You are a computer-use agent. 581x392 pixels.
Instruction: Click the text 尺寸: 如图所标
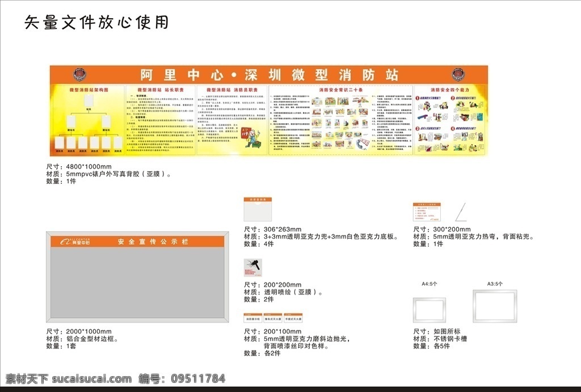[x=437, y=332]
